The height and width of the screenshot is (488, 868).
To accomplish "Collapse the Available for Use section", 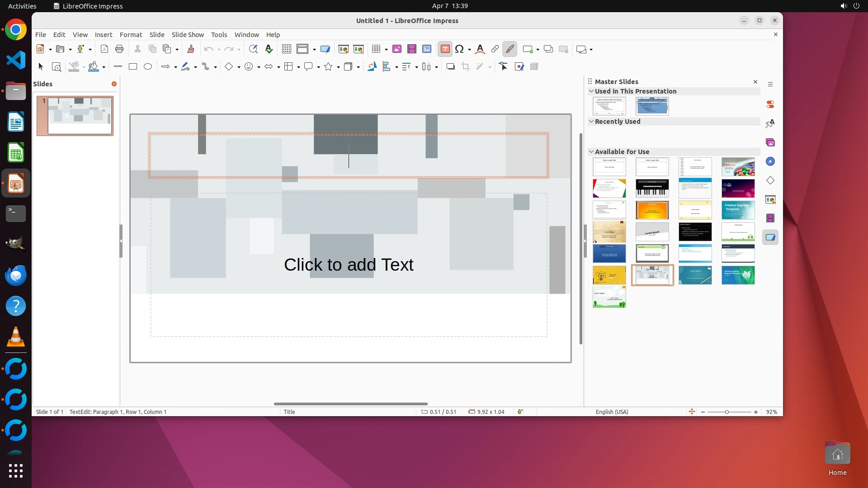I will [x=591, y=152].
